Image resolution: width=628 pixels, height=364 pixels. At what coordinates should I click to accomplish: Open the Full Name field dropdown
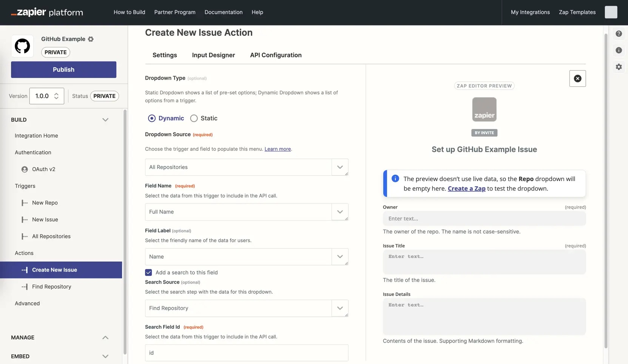[247, 212]
